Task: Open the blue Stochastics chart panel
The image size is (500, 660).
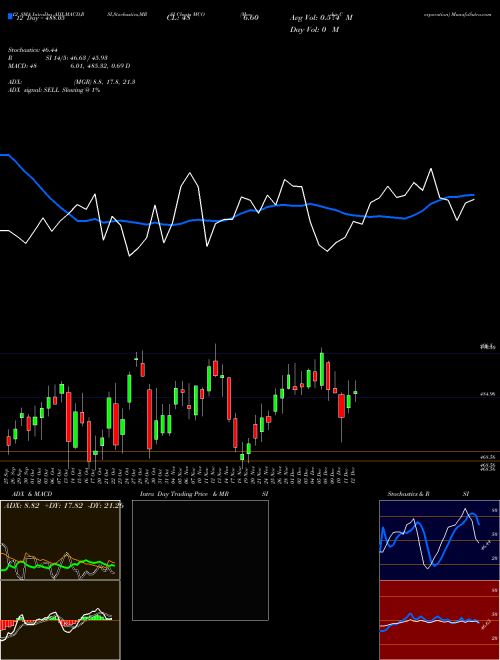Action: tap(439, 540)
